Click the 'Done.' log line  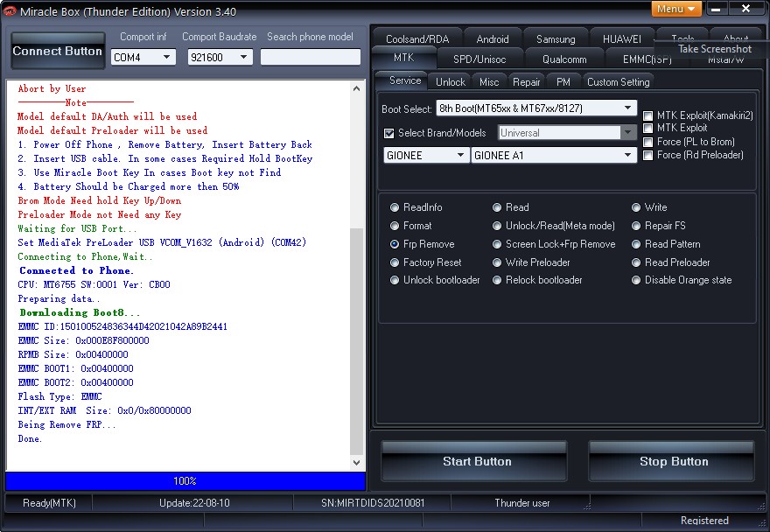(30, 438)
